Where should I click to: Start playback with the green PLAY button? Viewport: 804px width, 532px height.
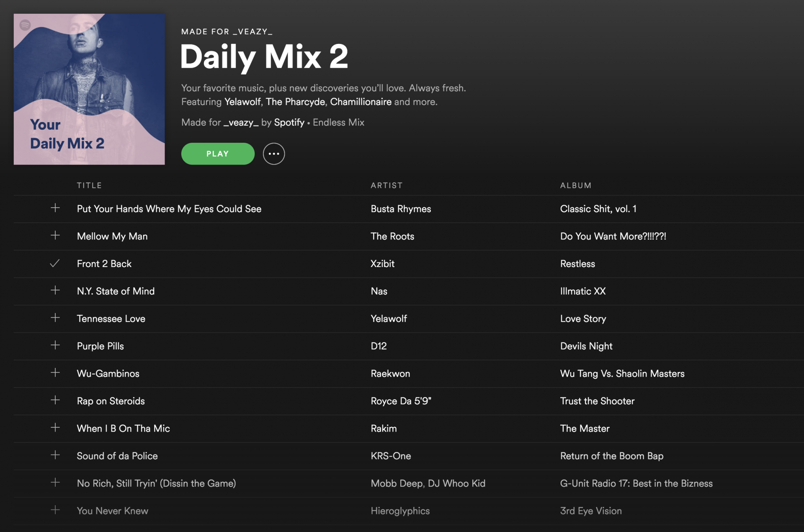click(x=218, y=154)
